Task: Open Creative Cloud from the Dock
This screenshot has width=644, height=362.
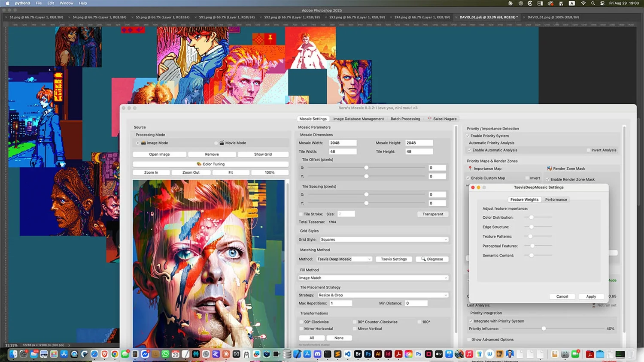Action: 408,354
